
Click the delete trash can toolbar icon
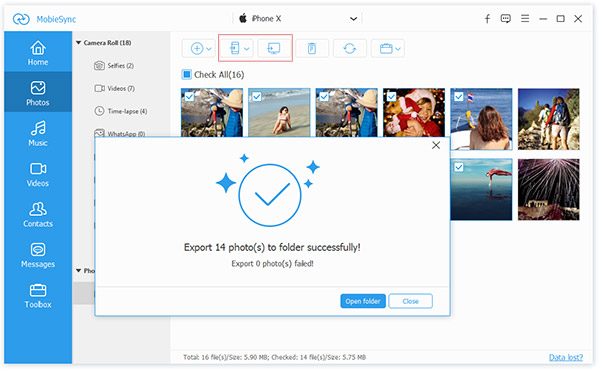point(312,48)
